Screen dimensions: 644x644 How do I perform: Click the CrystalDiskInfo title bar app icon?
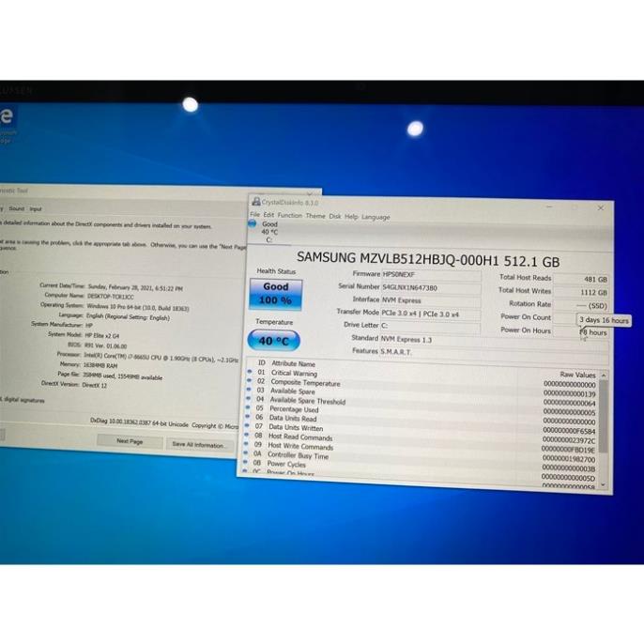point(253,202)
